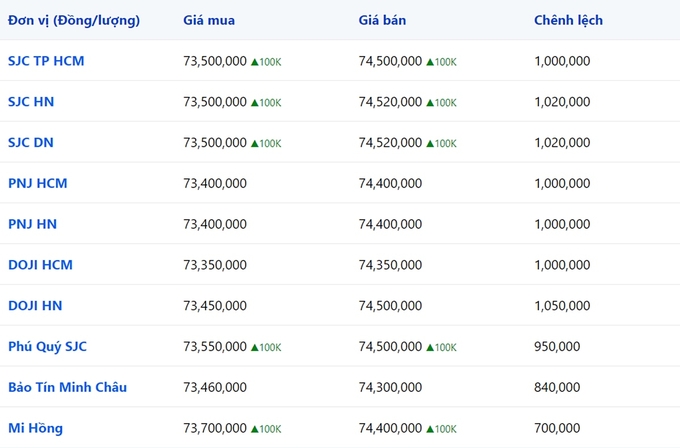The image size is (680, 448).
Task: Select DOJI HCM spread 1,000,000
Action: pos(562,265)
